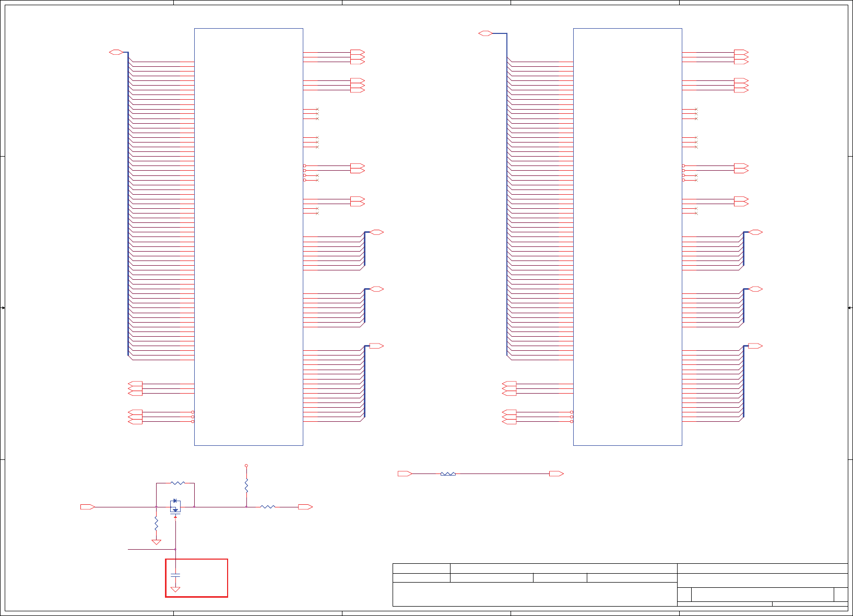The height and width of the screenshot is (616, 853).
Task: Click the lowest output bus port of the left IC
Action: (376, 346)
